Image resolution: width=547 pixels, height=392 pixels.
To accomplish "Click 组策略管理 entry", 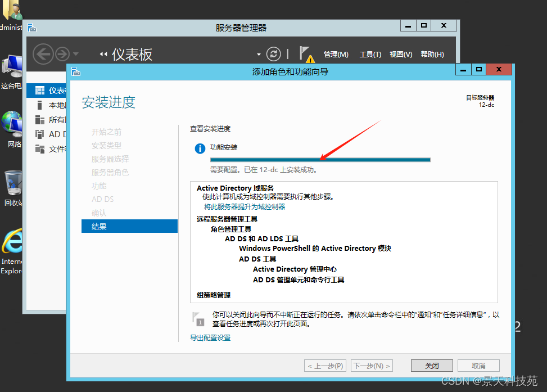I will click(214, 295).
